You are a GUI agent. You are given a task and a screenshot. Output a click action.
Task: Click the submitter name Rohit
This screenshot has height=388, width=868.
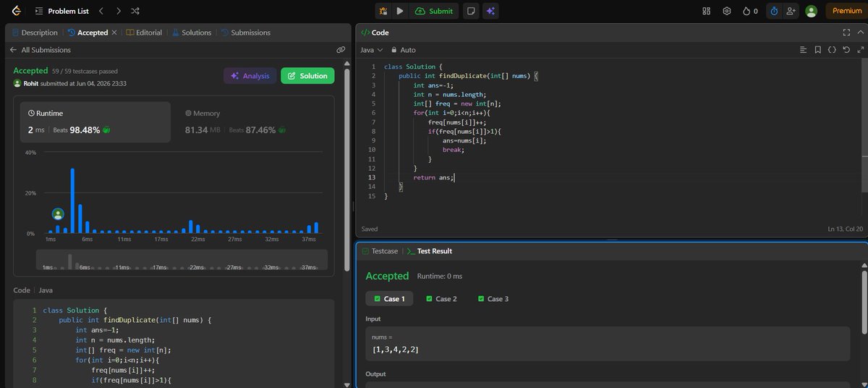pos(33,83)
